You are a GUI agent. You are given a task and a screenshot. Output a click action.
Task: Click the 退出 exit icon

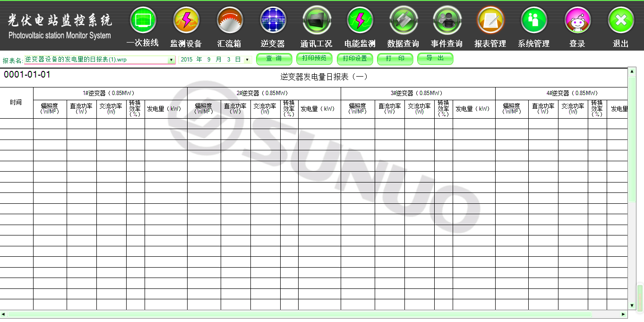tap(621, 20)
